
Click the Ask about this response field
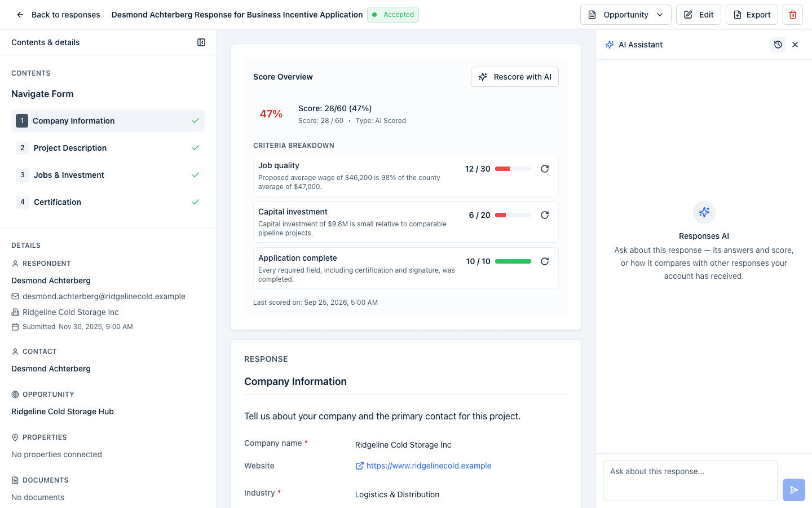[x=690, y=481]
